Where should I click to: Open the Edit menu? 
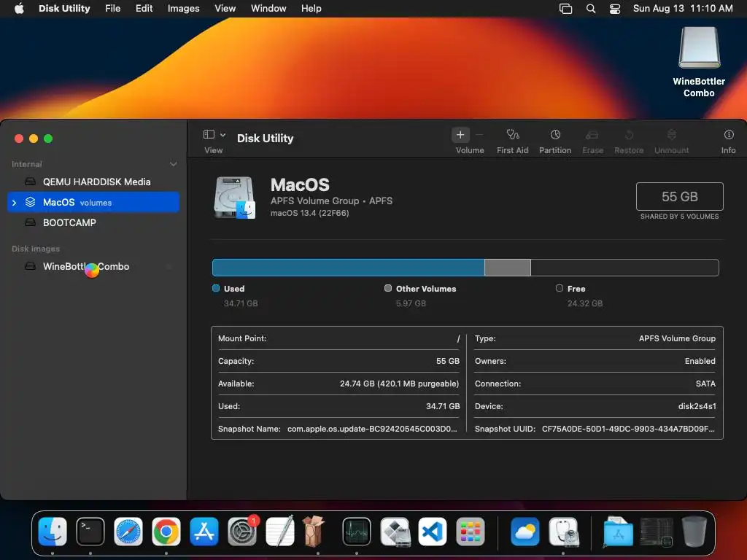click(144, 8)
